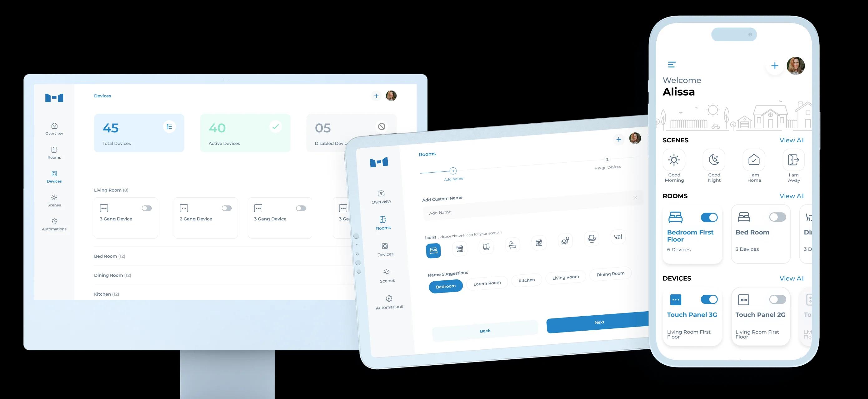This screenshot has height=399, width=868.
Task: Expand the Dining Room devices list
Action: coord(112,275)
